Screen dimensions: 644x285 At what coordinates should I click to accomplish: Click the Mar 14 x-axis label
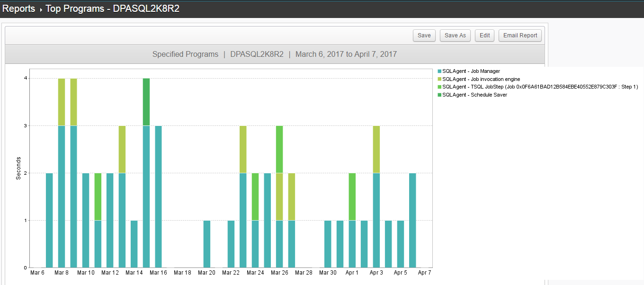[x=134, y=273]
